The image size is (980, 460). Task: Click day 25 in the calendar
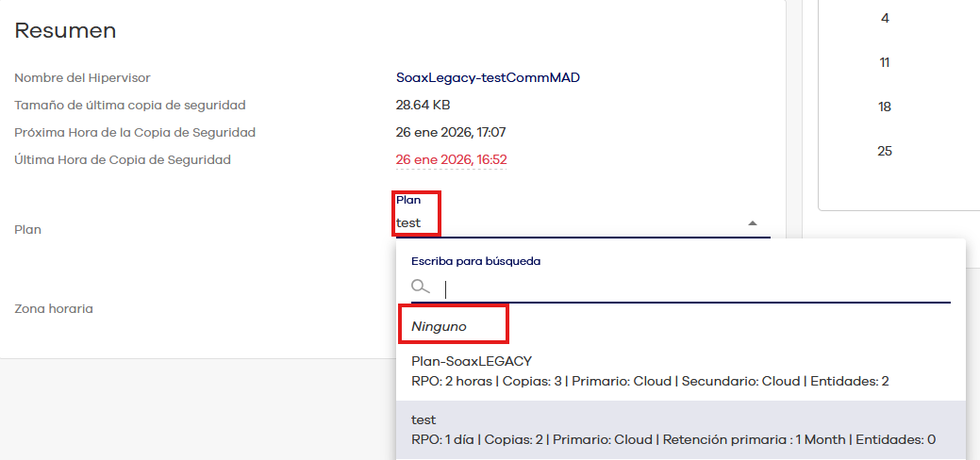pos(885,151)
